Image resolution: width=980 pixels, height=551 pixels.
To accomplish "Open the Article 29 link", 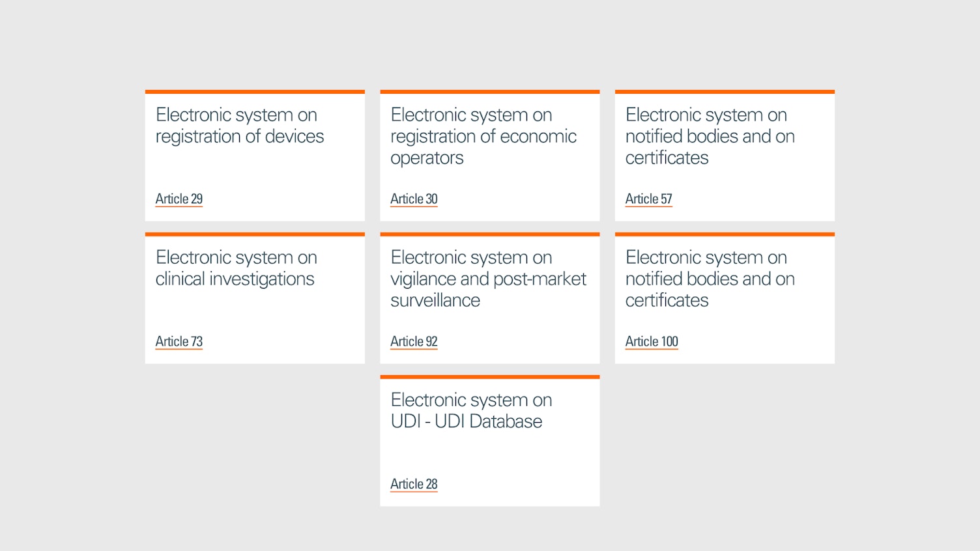I will 179,199.
